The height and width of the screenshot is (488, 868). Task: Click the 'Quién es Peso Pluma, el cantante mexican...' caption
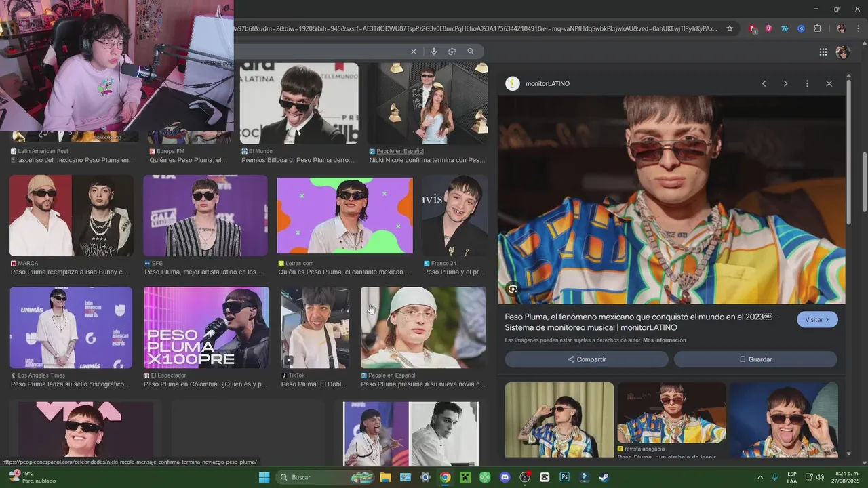pos(343,272)
